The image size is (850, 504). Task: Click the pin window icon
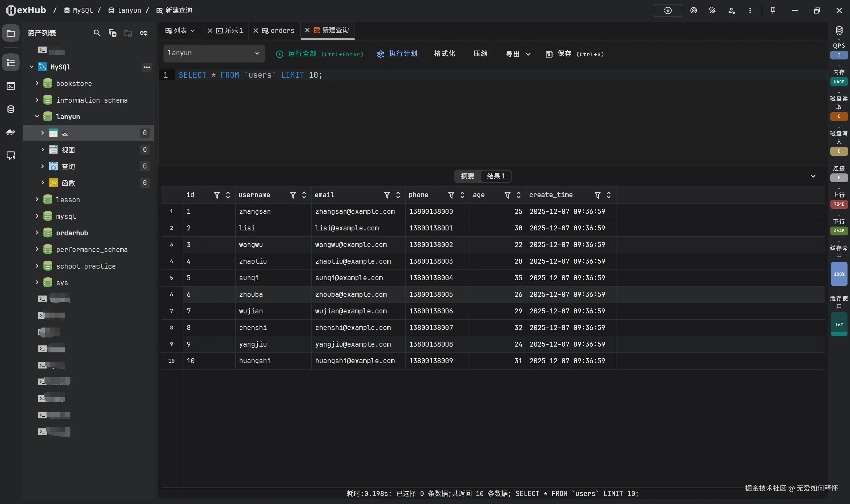pos(773,11)
